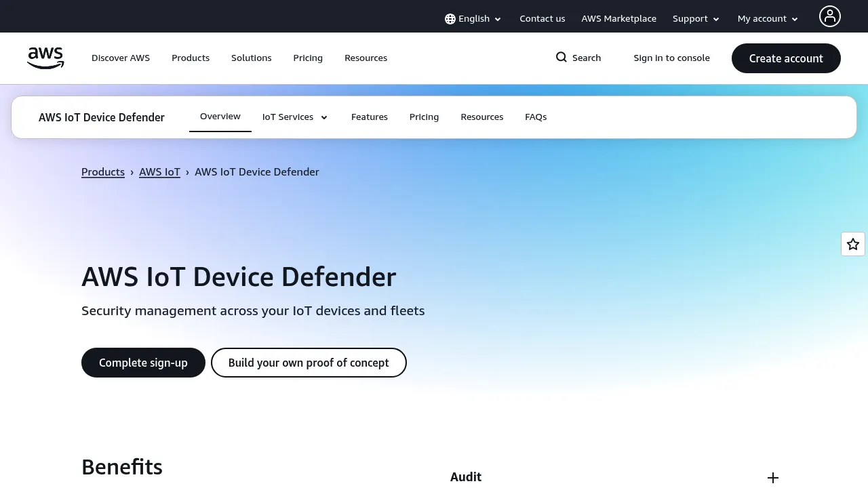
Task: Expand the Audit section plus icon
Action: (x=773, y=478)
